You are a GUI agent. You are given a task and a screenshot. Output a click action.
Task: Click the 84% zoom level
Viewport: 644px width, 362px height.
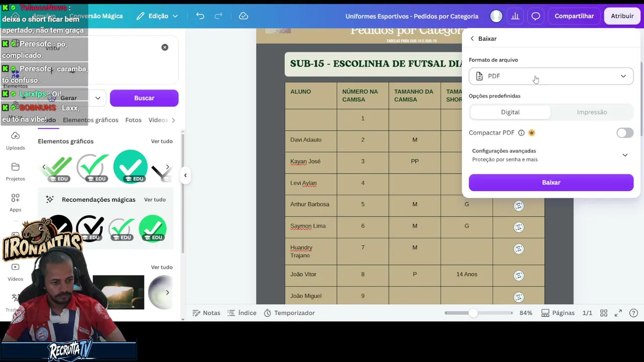point(526,313)
